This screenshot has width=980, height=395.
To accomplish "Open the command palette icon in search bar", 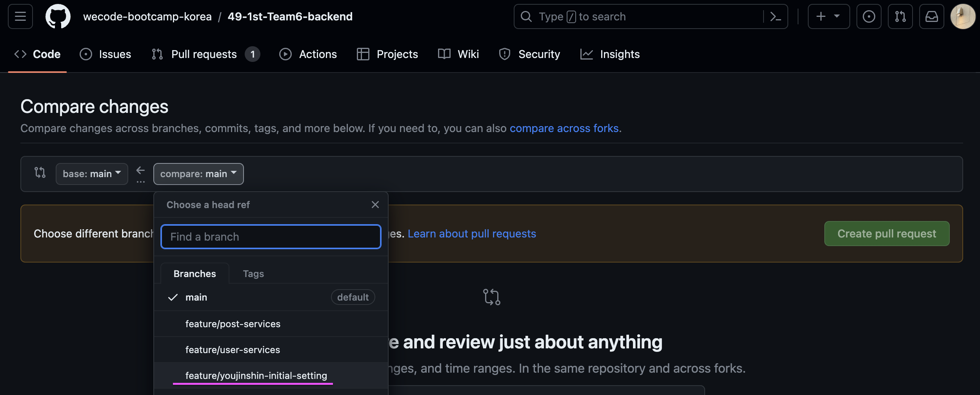I will click(775, 16).
